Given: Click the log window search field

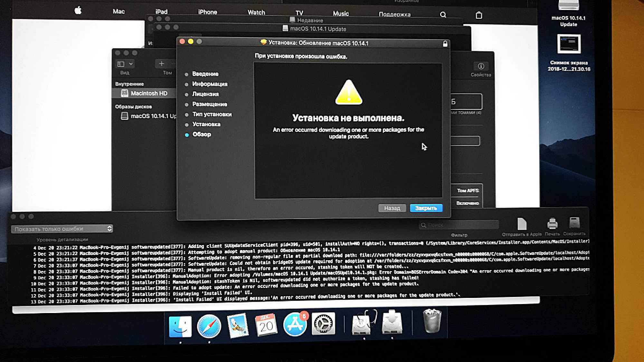Looking at the screenshot, I should 459,225.
